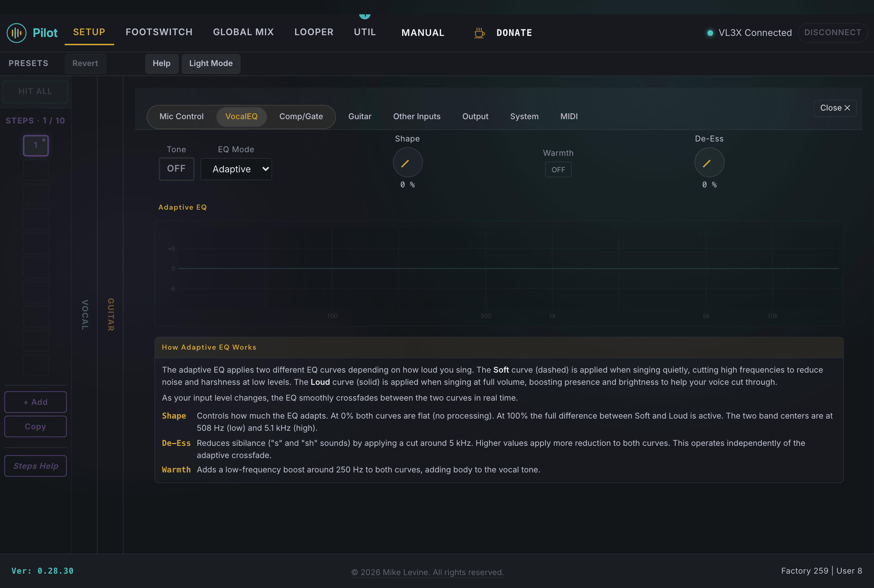Click the VL3X connection status dot
Screen dimensions: 874x588
[710, 33]
